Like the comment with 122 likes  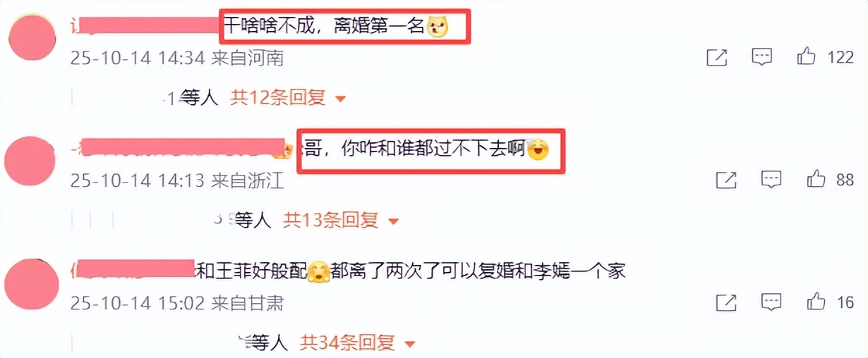tap(807, 57)
